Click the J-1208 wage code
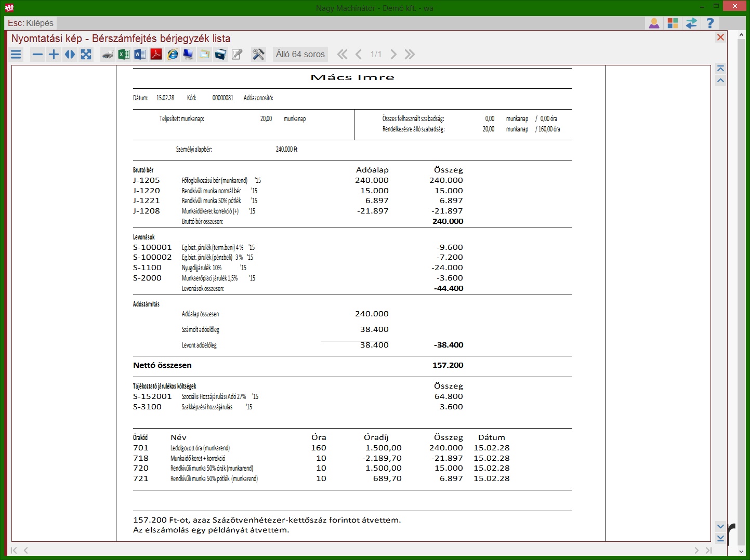The image size is (750, 560). (147, 211)
